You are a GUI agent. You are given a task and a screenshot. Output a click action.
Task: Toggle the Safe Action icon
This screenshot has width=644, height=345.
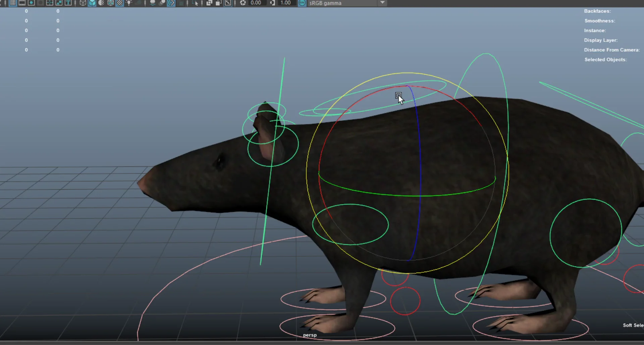click(x=59, y=3)
